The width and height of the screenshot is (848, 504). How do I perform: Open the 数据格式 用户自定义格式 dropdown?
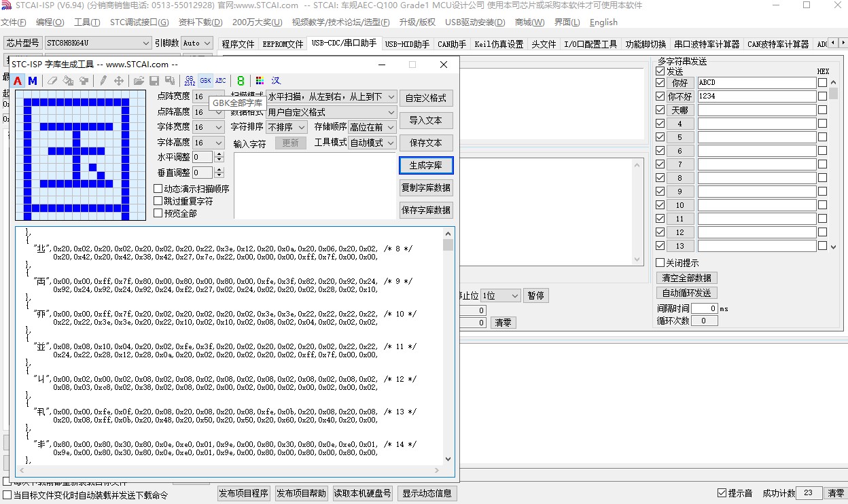[332, 112]
